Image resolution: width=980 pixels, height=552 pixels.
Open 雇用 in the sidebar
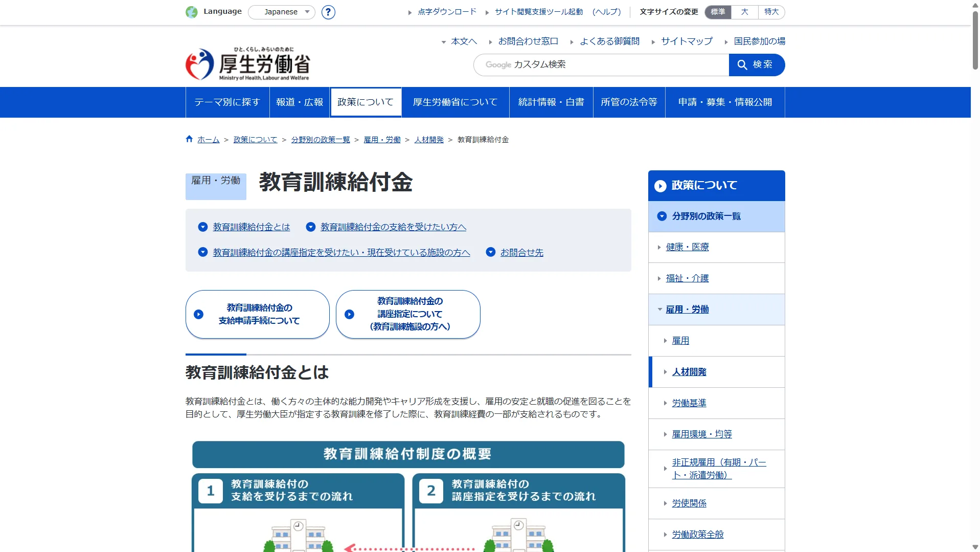[x=680, y=341]
